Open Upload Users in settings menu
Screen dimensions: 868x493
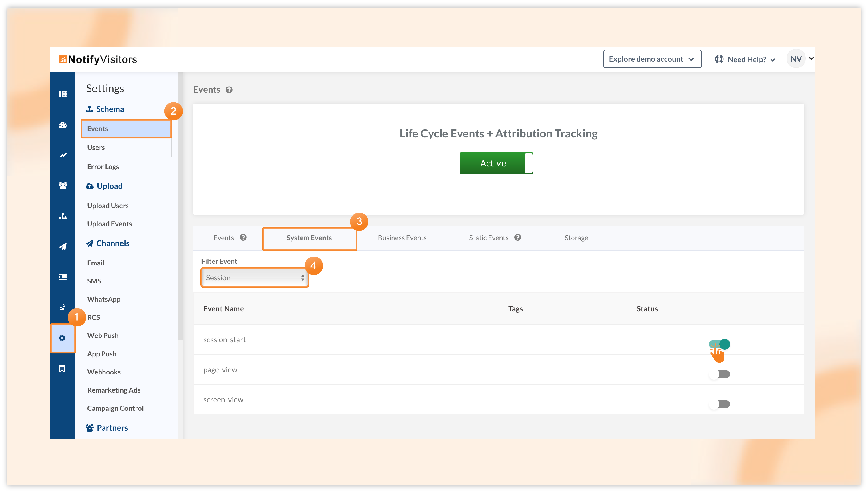click(x=108, y=206)
